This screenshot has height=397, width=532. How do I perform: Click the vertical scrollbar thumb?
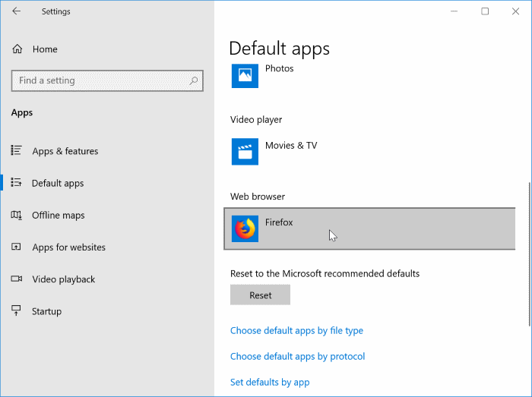tap(530, 254)
